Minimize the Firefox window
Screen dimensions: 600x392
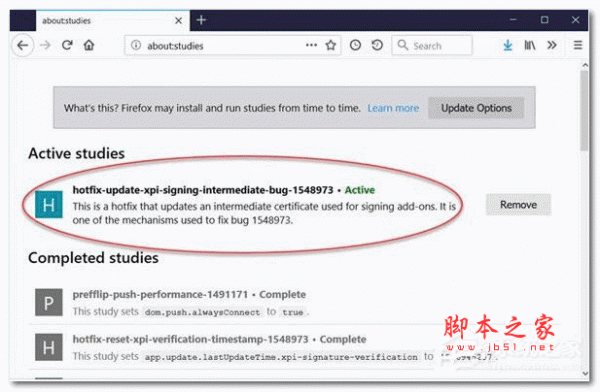click(x=513, y=20)
